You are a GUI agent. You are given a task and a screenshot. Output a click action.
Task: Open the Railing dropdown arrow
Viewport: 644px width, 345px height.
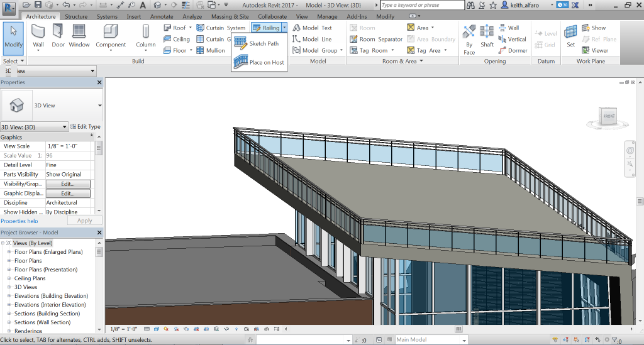click(x=285, y=28)
